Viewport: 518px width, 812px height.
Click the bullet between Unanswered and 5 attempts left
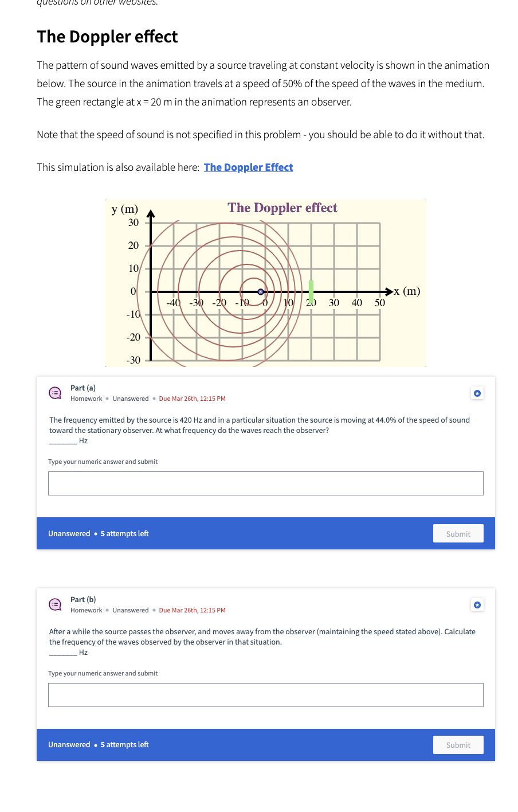point(95,533)
